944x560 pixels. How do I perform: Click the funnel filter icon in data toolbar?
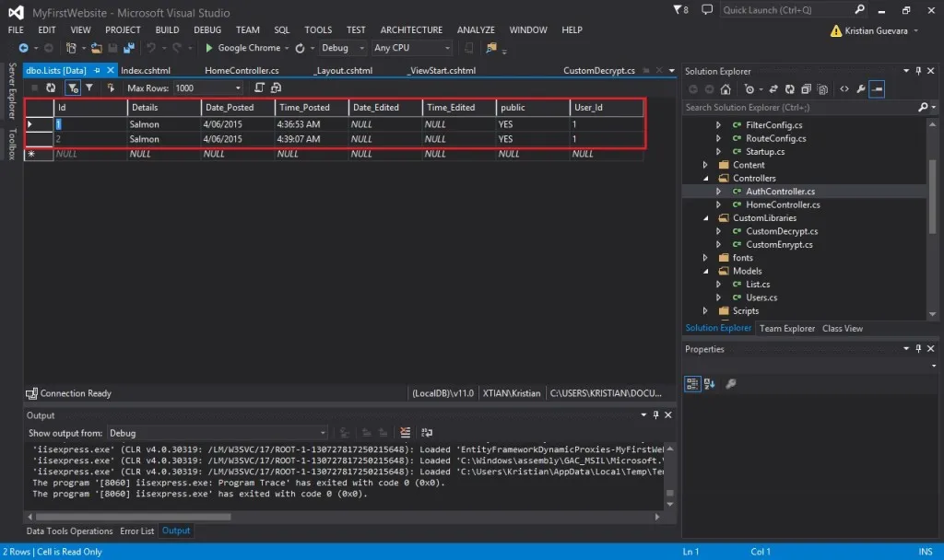[89, 87]
